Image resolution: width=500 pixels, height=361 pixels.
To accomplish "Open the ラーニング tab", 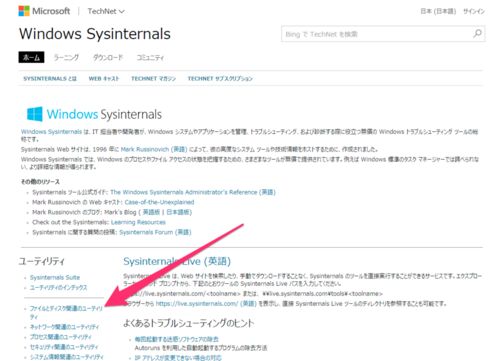I will pos(66,57).
